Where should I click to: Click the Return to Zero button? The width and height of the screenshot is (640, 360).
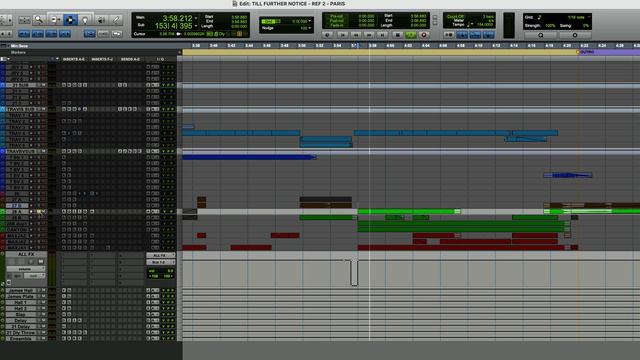click(x=342, y=35)
